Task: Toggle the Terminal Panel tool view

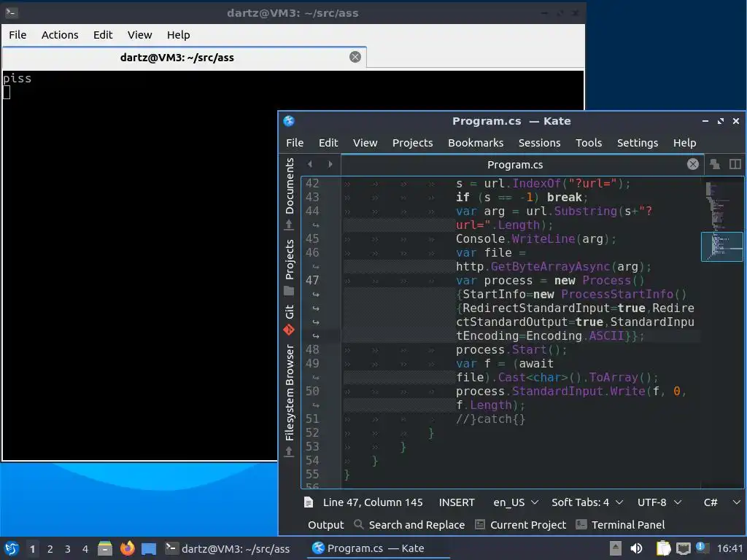Action: pos(620,525)
